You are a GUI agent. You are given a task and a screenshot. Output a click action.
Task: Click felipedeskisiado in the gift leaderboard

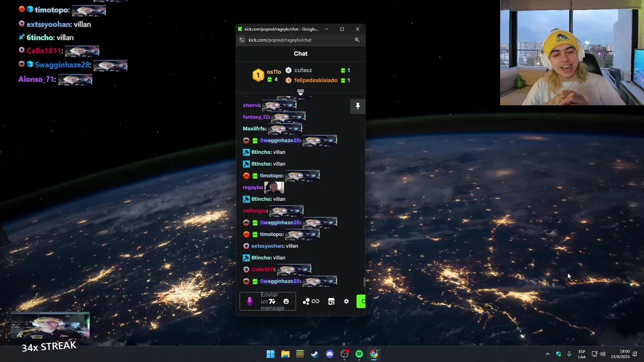316,80
